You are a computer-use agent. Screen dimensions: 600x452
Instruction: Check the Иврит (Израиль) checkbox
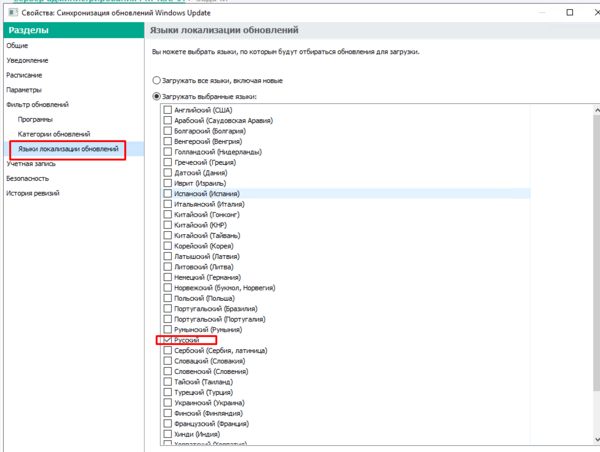coord(168,183)
